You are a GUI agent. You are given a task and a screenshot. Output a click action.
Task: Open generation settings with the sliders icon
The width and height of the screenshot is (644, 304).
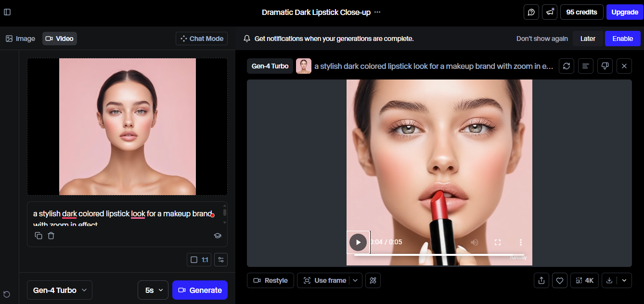click(220, 259)
